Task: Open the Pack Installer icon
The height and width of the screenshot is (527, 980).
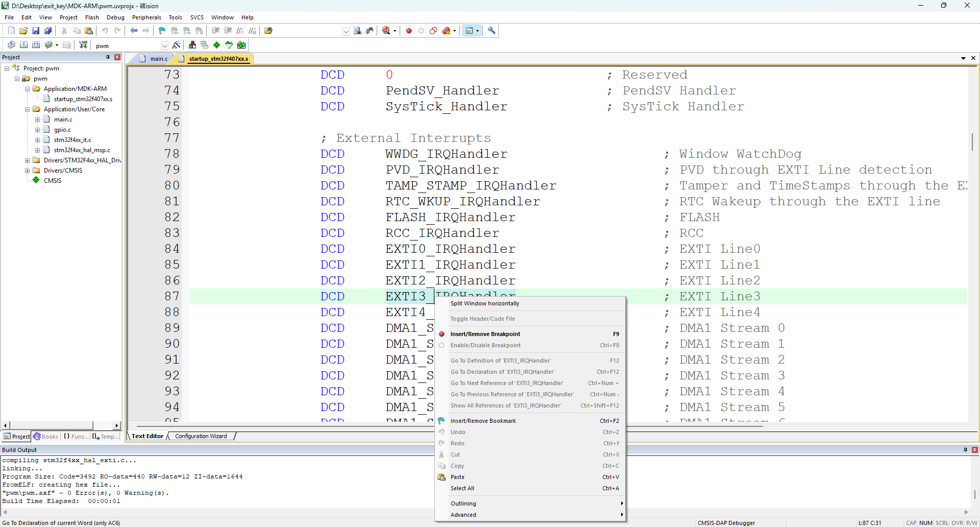Action: pyautogui.click(x=241, y=45)
